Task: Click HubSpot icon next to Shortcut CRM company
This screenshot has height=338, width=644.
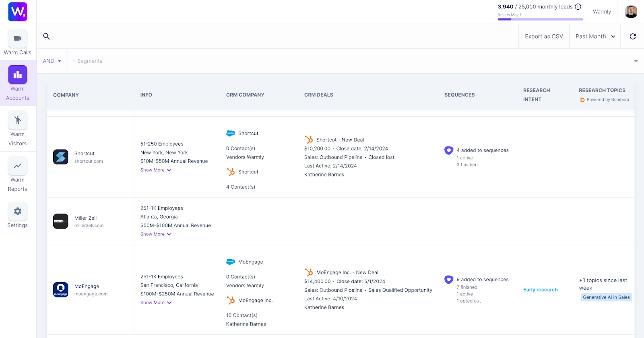Action: 231,172
